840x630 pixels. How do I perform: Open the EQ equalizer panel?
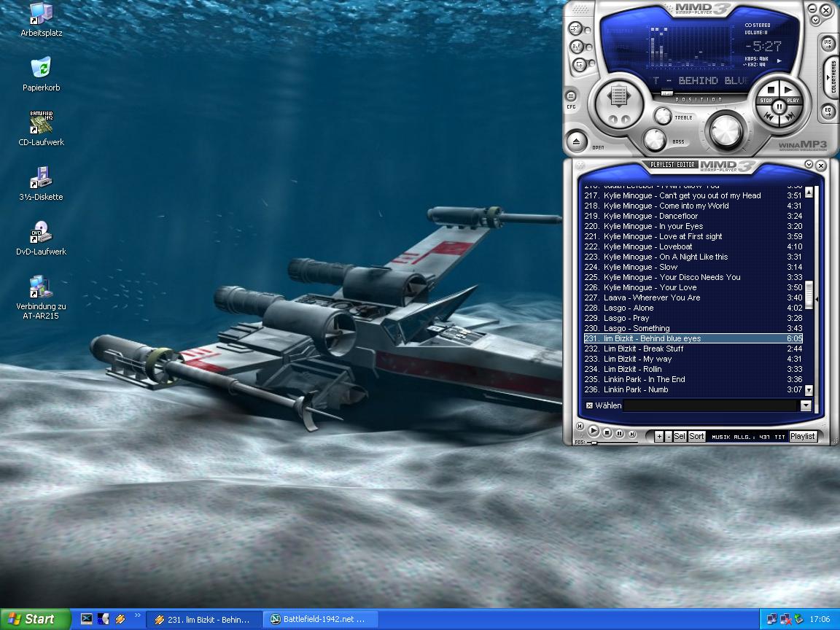click(x=828, y=111)
